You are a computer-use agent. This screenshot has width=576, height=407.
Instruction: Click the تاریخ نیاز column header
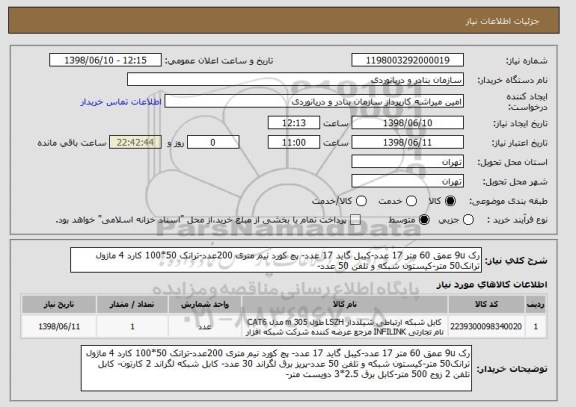[x=59, y=304]
